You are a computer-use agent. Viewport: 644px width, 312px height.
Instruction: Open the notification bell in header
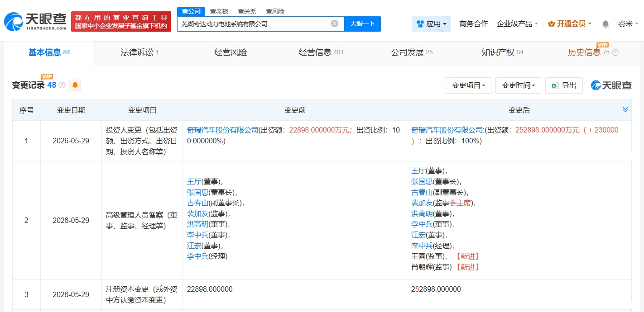(606, 24)
